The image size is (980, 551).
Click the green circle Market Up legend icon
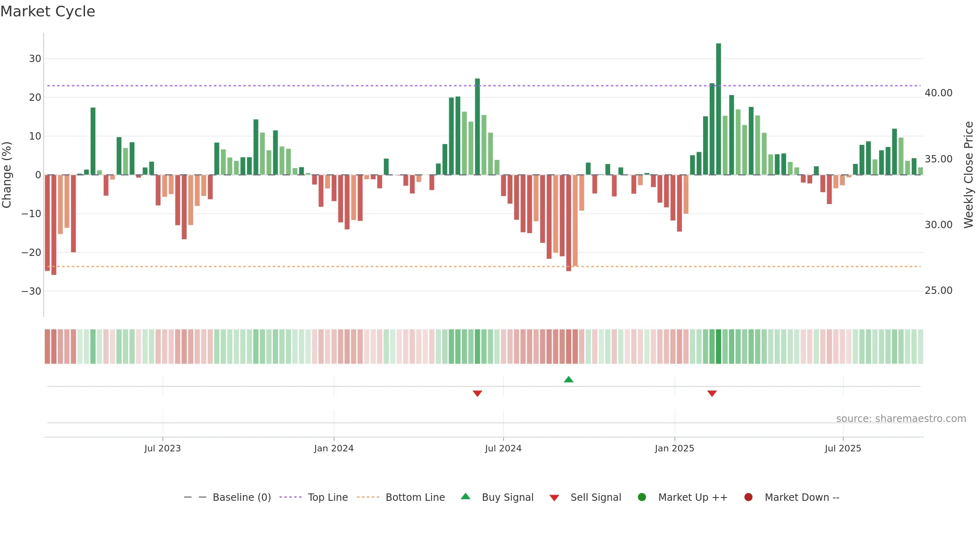(x=642, y=497)
